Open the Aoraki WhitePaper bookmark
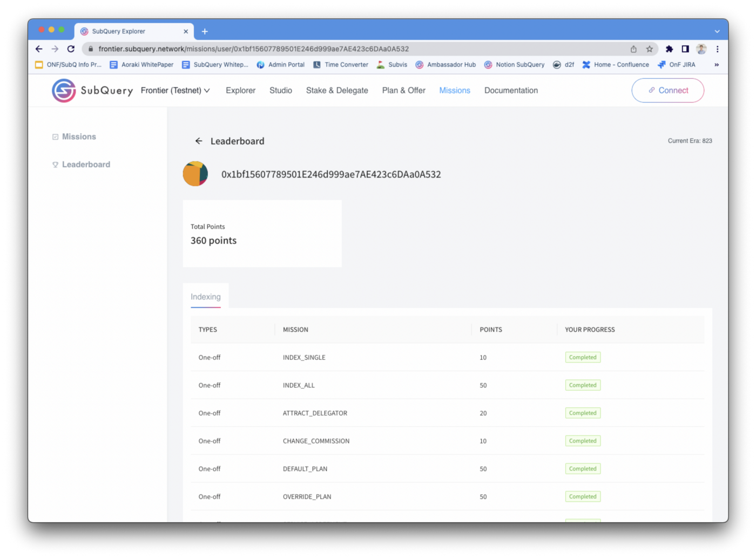Image resolution: width=756 pixels, height=559 pixels. point(142,65)
